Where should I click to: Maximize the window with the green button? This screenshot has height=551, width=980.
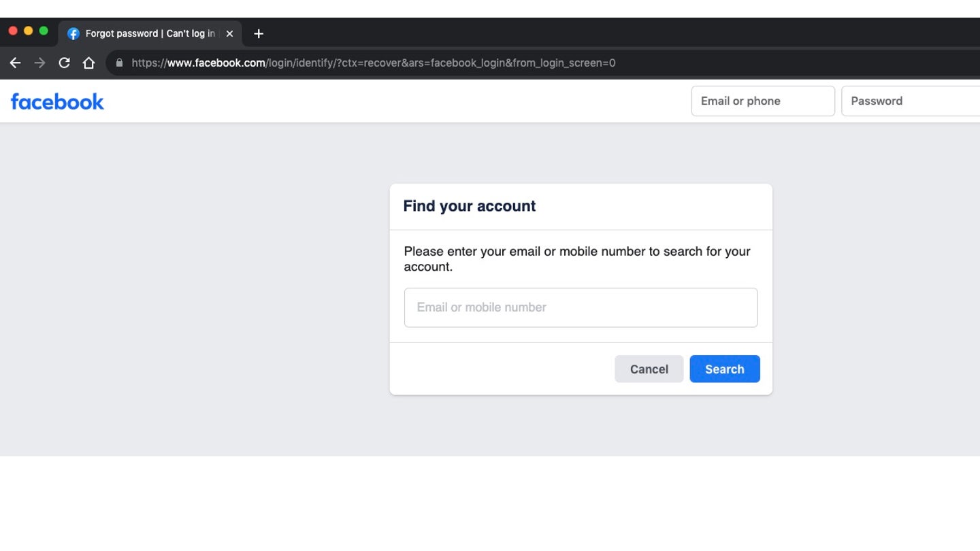pos(44,31)
